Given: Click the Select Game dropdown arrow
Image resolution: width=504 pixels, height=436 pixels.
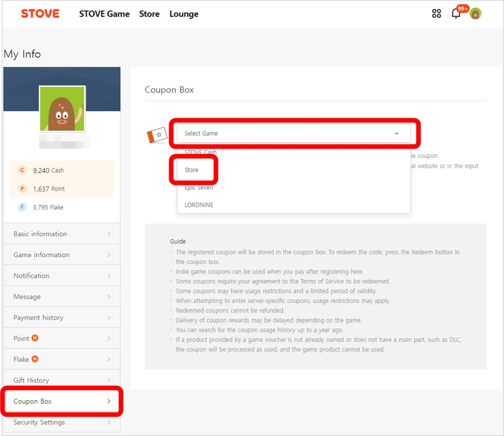Looking at the screenshot, I should pos(396,133).
